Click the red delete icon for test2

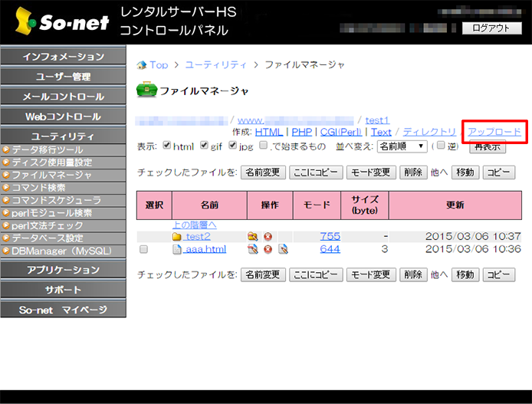(x=268, y=237)
